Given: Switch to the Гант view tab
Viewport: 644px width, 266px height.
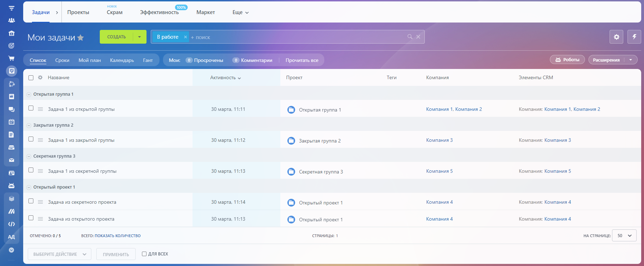Looking at the screenshot, I should pos(148,60).
